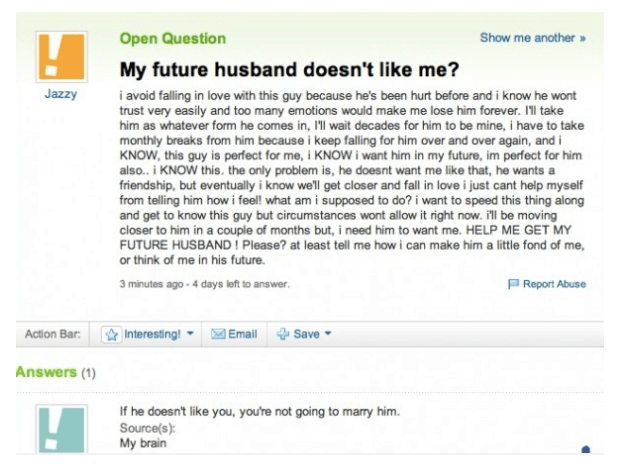Expand the Interesting dropdown arrow
Viewport: 625px width, 469px height.
coord(191,333)
